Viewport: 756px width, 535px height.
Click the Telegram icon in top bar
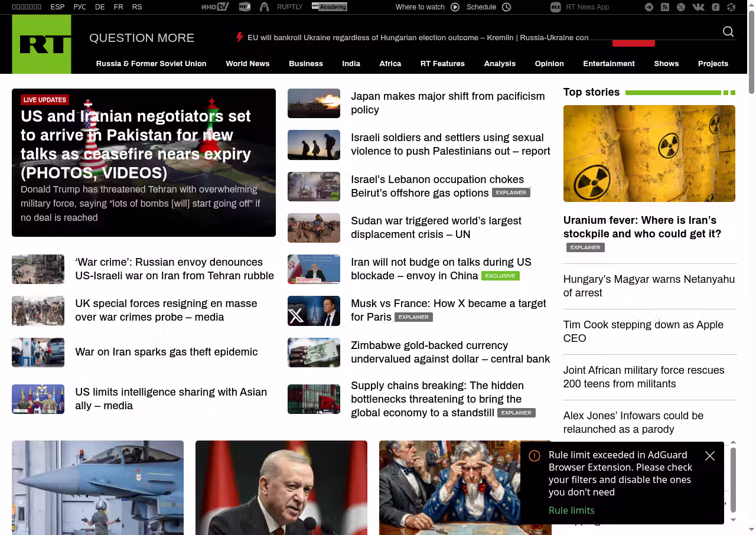pyautogui.click(x=649, y=7)
